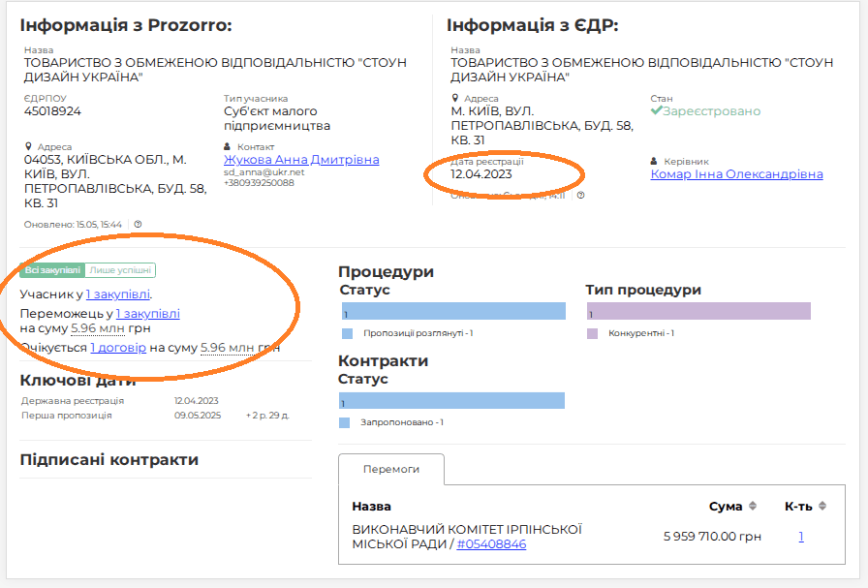The image size is (868, 588).
Task: Click the blue Пропозиції розглянуті status bar
Action: click(x=452, y=311)
